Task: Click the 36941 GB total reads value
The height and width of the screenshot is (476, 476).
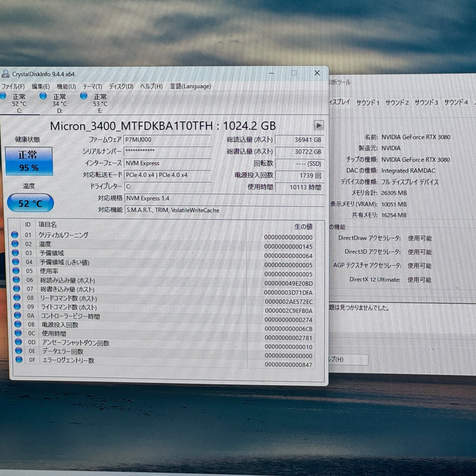Action: pos(299,140)
